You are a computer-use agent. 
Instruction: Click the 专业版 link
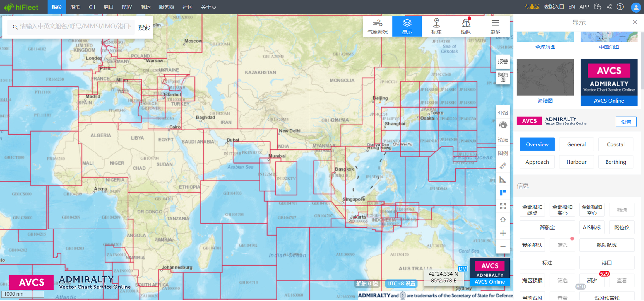(x=532, y=7)
